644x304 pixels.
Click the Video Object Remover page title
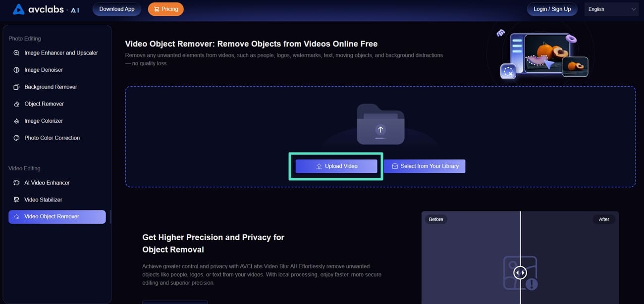coord(251,44)
